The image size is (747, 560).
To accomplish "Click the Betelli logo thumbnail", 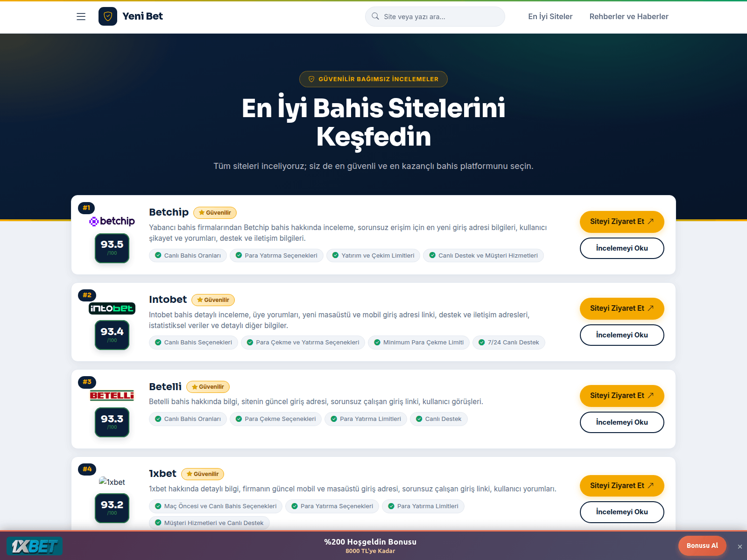I will coord(112,396).
